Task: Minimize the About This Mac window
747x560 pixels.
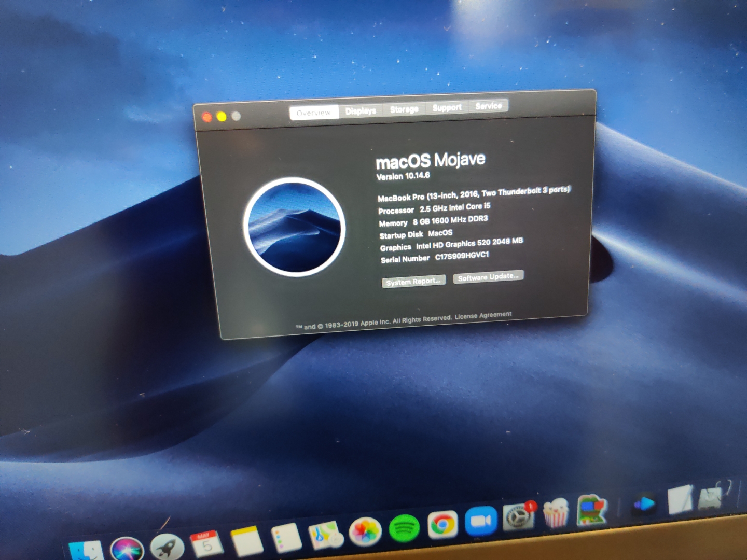Action: (x=222, y=117)
